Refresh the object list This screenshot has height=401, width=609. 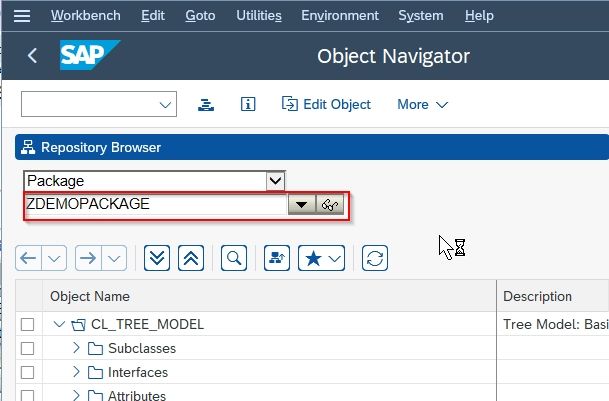pos(375,258)
